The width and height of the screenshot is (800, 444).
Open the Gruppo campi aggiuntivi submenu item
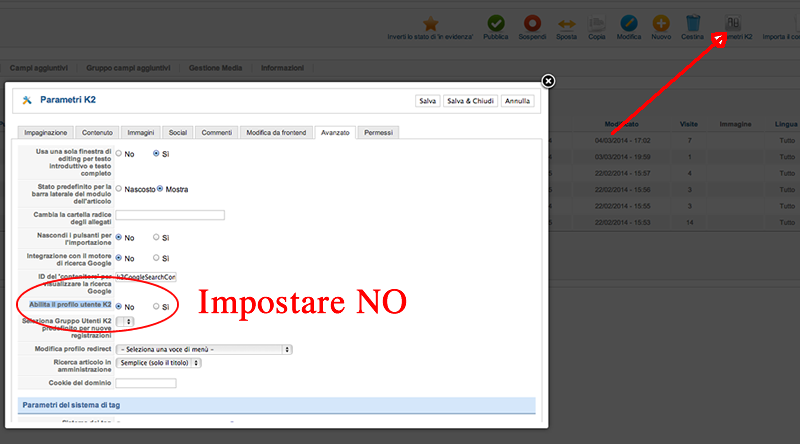(x=128, y=68)
